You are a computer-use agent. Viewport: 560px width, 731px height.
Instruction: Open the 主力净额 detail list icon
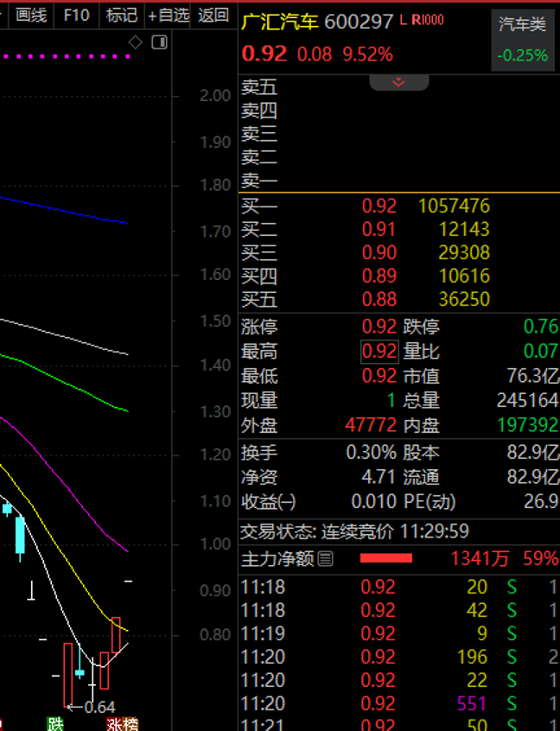[x=326, y=558]
